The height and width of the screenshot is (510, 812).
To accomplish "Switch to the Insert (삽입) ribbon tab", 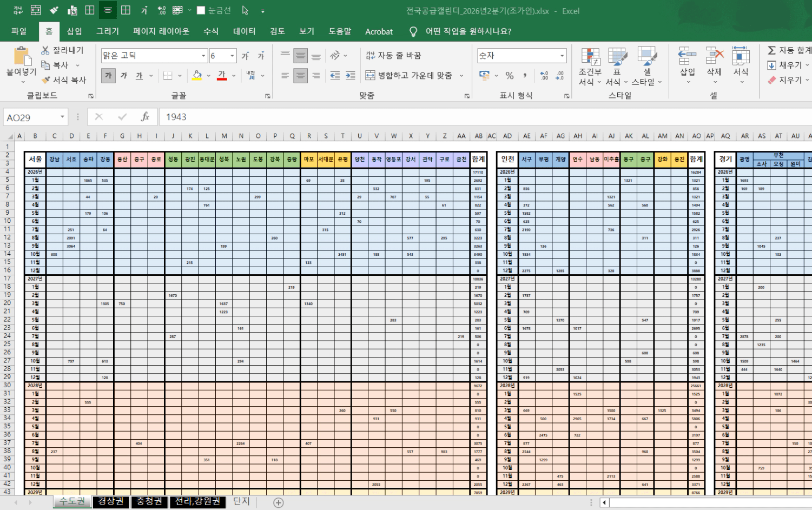I will pyautogui.click(x=74, y=31).
